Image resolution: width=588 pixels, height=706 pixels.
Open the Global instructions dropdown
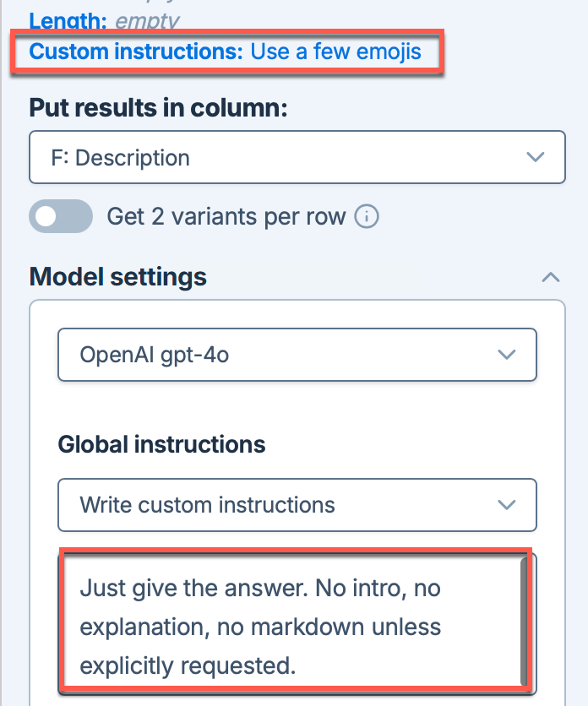click(x=296, y=504)
